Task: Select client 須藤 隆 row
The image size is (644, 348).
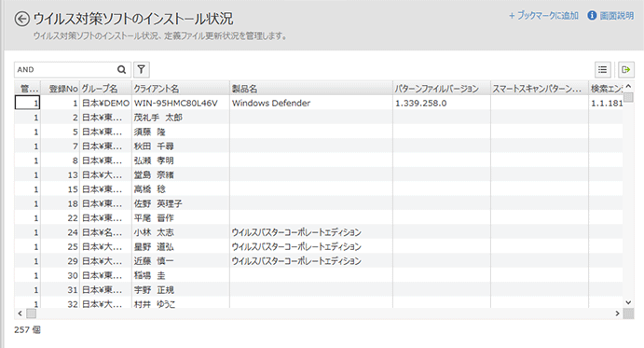Action: click(x=180, y=132)
